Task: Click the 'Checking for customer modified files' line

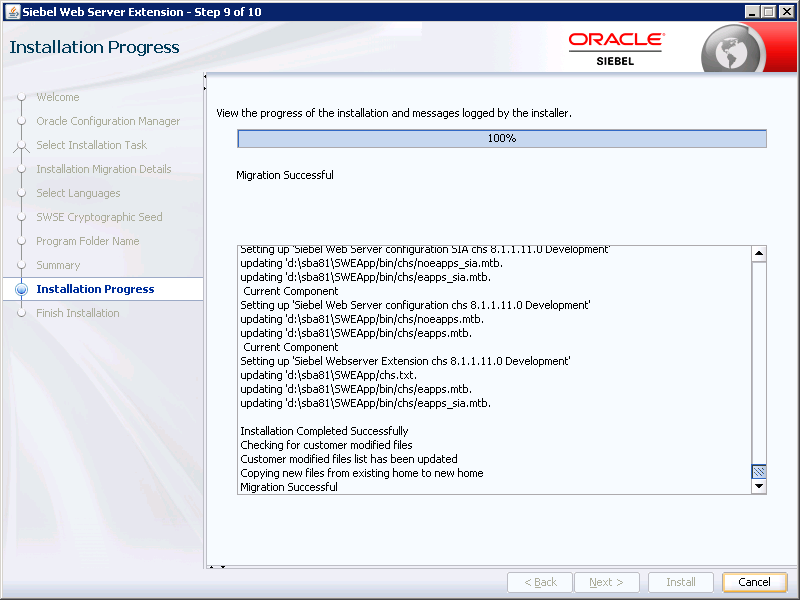Action: click(326, 445)
